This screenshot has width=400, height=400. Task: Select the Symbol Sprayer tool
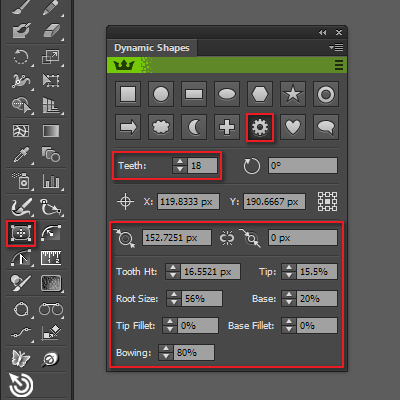pyautogui.click(x=22, y=181)
